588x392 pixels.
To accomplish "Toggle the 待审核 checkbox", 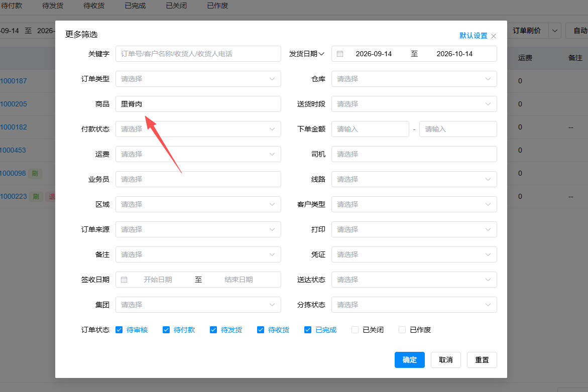I will click(x=119, y=330).
